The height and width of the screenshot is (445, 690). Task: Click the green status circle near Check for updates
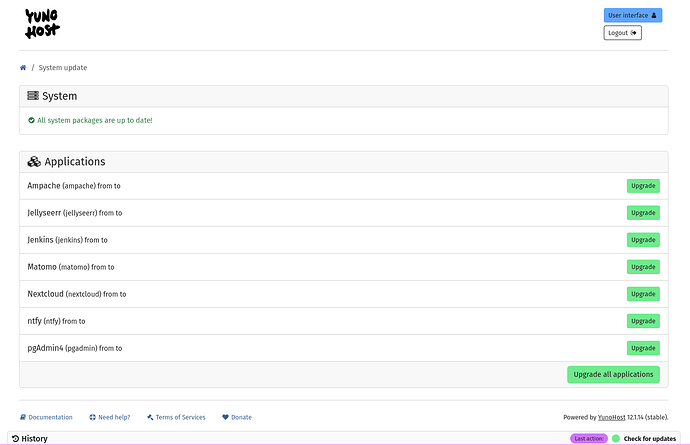[616, 438]
